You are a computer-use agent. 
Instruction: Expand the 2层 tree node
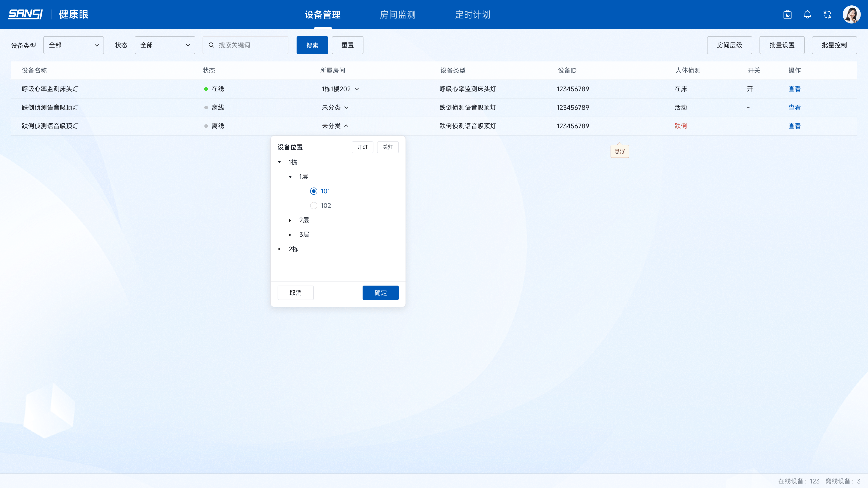tap(290, 220)
